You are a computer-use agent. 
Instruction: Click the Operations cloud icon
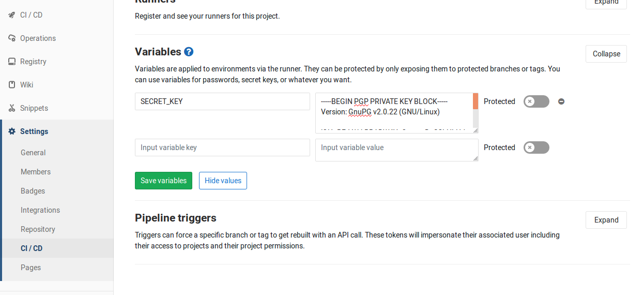click(12, 38)
